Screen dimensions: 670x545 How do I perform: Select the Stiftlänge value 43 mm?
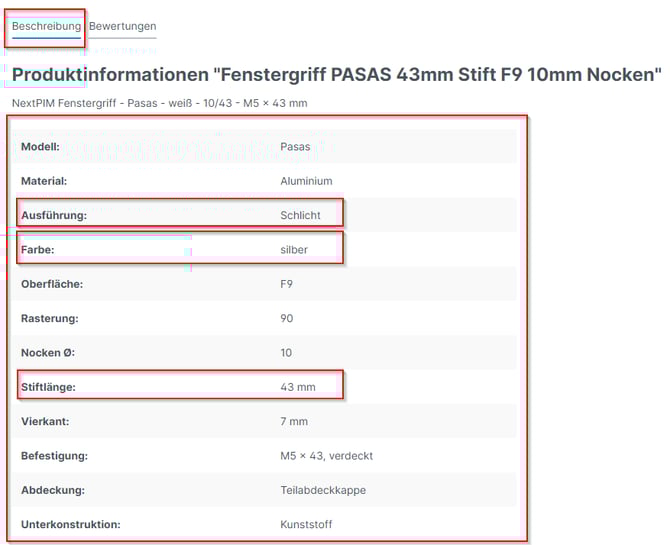297,387
